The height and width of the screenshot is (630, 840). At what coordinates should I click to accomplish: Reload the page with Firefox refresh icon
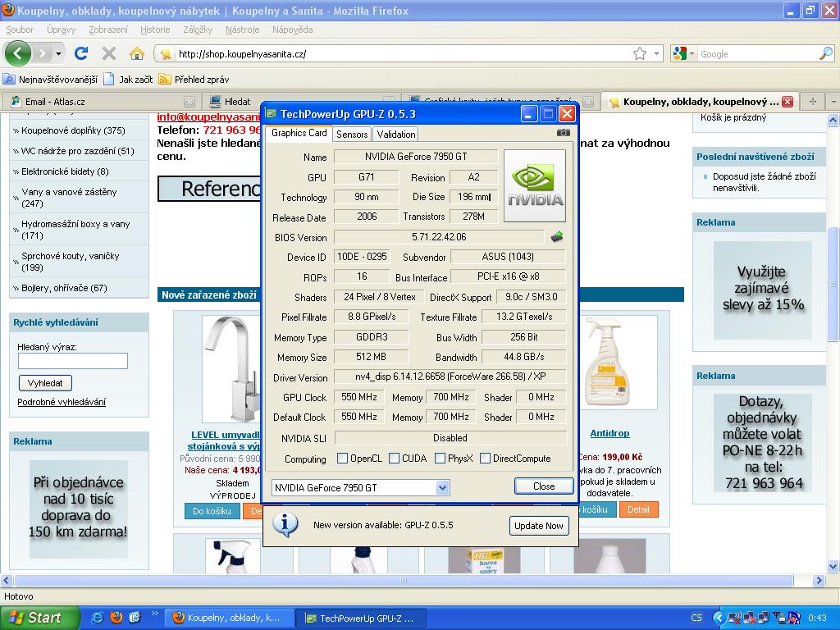[81, 53]
